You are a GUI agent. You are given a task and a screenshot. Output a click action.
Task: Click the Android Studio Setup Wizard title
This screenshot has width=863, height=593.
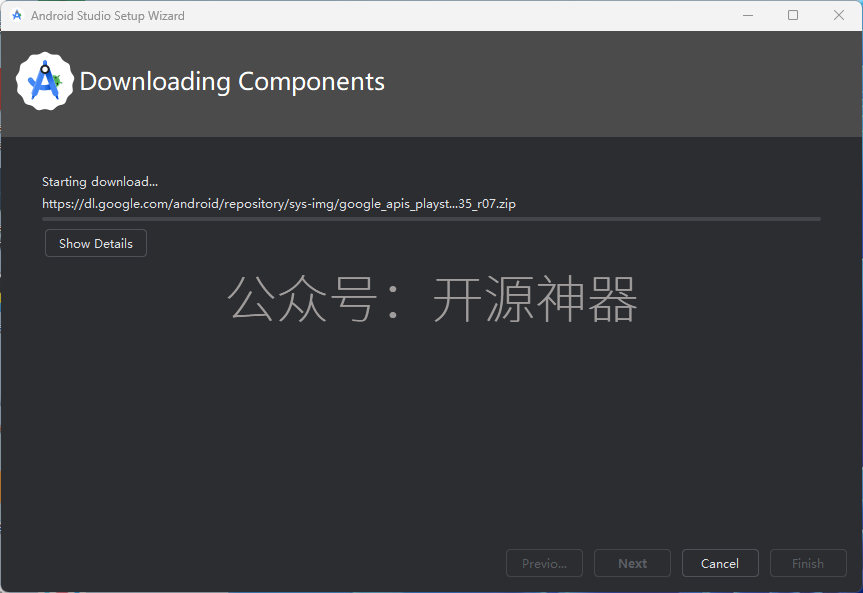(108, 15)
